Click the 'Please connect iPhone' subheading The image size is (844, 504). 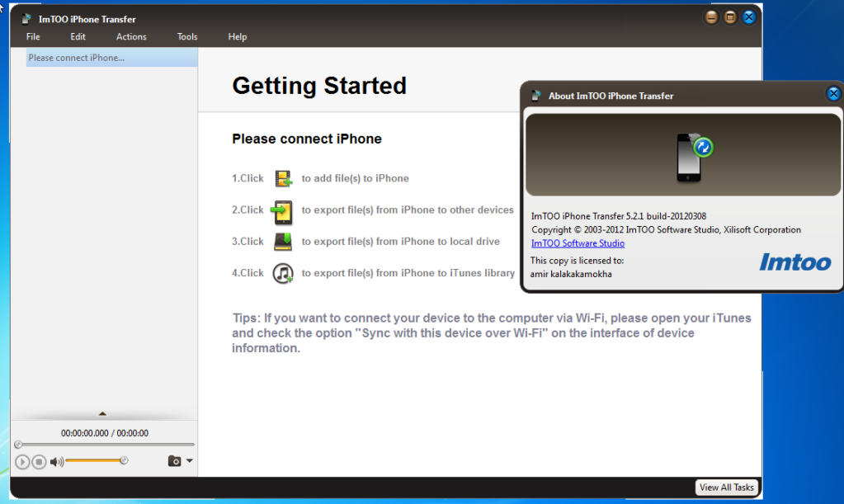(x=307, y=139)
